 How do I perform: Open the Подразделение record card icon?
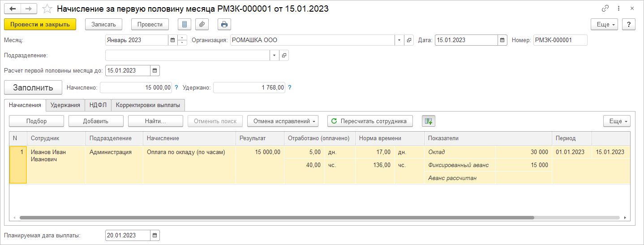[x=284, y=56]
